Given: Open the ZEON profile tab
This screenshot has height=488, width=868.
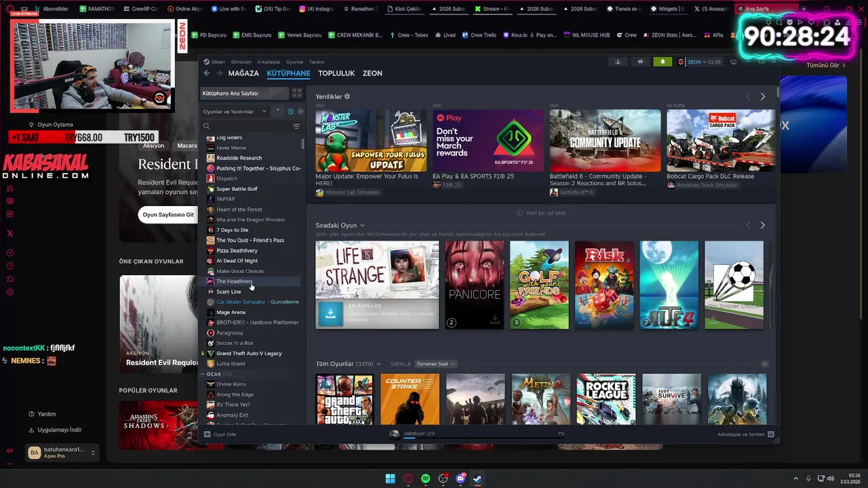Looking at the screenshot, I should 372,73.
